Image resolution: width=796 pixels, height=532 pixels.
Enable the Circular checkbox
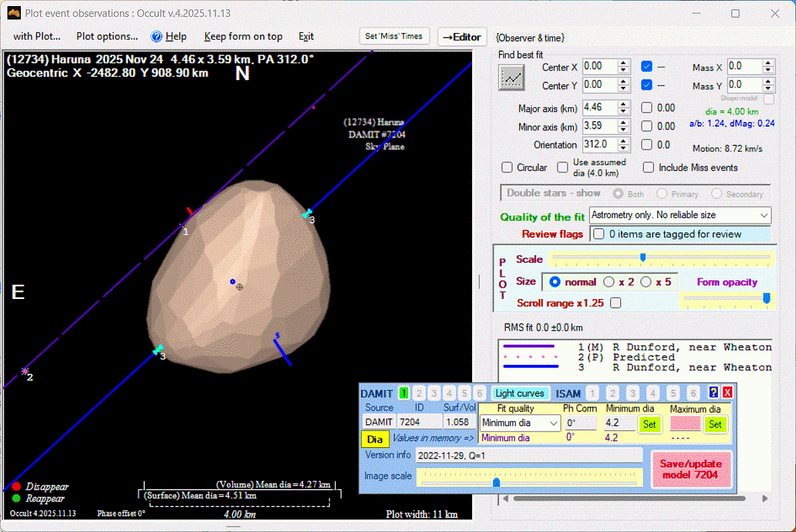coord(508,167)
